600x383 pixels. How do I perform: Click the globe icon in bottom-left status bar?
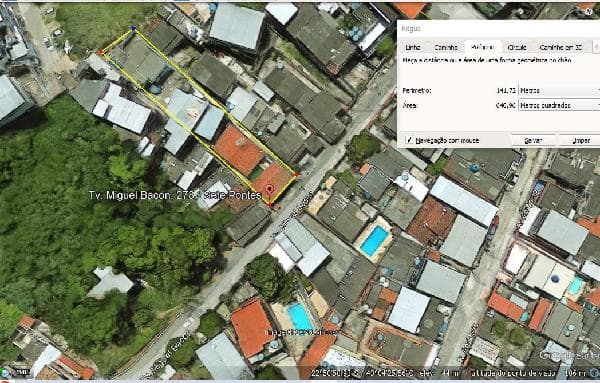click(x=5, y=372)
